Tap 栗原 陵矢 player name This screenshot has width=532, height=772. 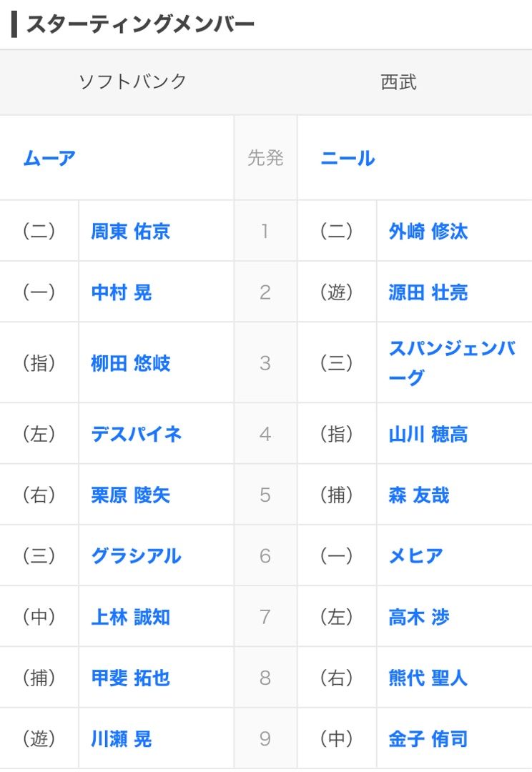131,495
